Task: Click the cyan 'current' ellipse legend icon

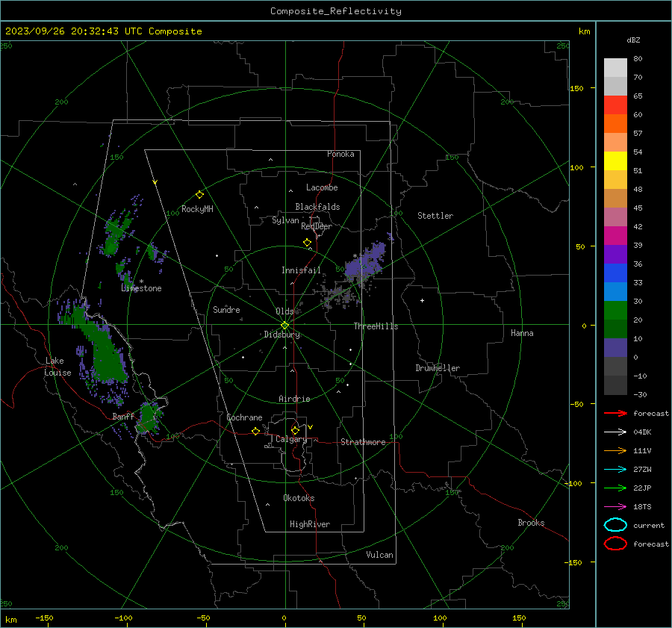Action: click(x=615, y=525)
